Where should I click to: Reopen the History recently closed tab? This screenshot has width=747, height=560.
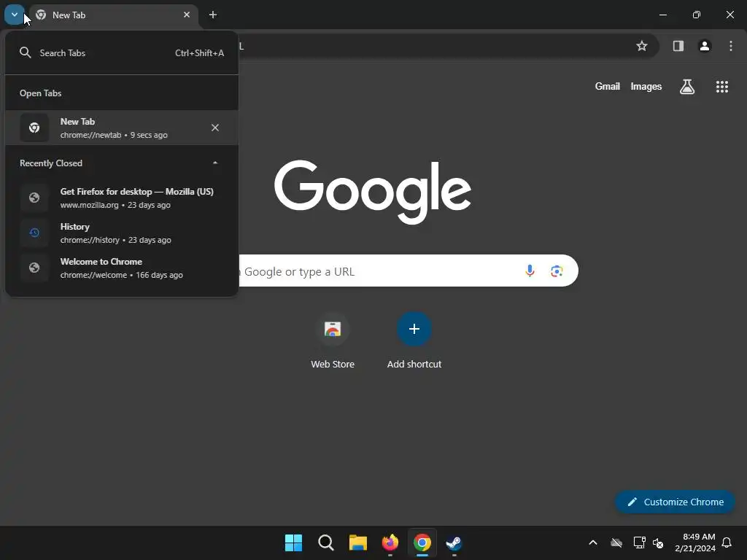click(x=122, y=233)
